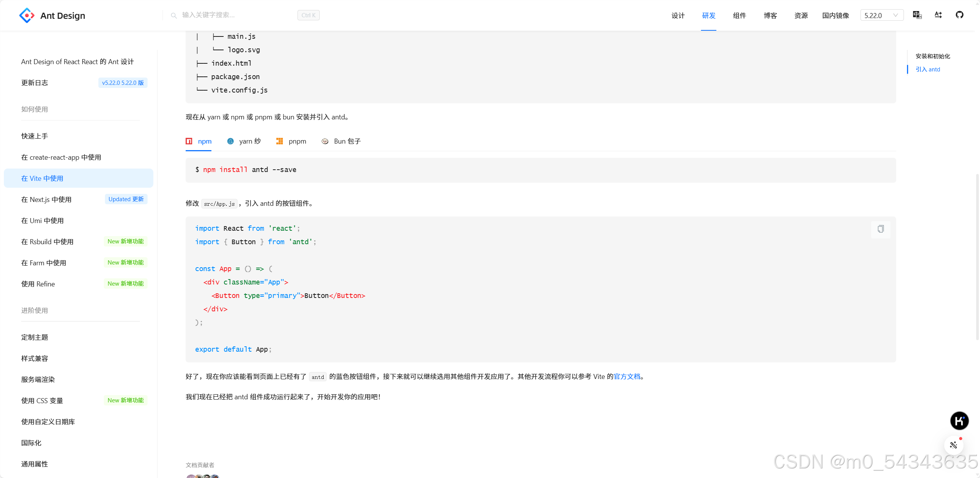The width and height of the screenshot is (980, 478).
Task: Click the Ant Design logo icon
Action: pyautogui.click(x=27, y=15)
